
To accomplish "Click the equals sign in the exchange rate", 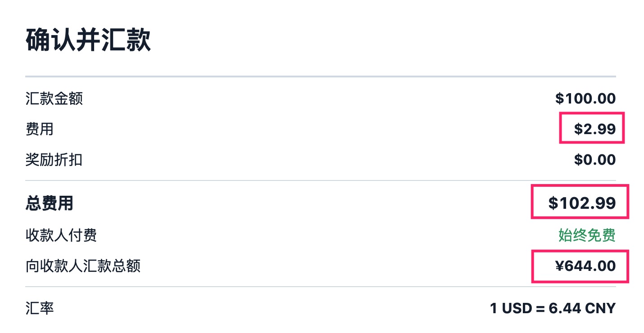I will [x=540, y=308].
